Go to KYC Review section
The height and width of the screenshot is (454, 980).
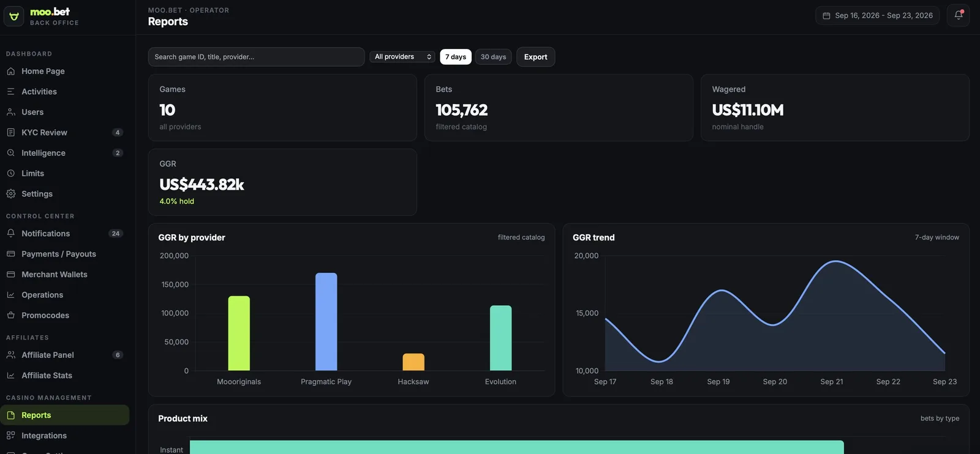[x=65, y=132]
